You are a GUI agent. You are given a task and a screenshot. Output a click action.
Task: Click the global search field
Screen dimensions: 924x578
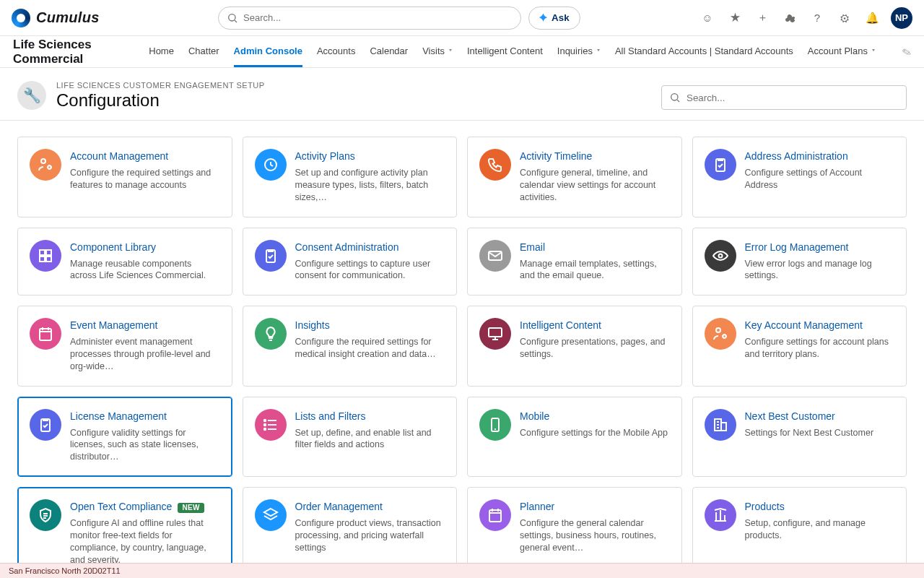[370, 18]
